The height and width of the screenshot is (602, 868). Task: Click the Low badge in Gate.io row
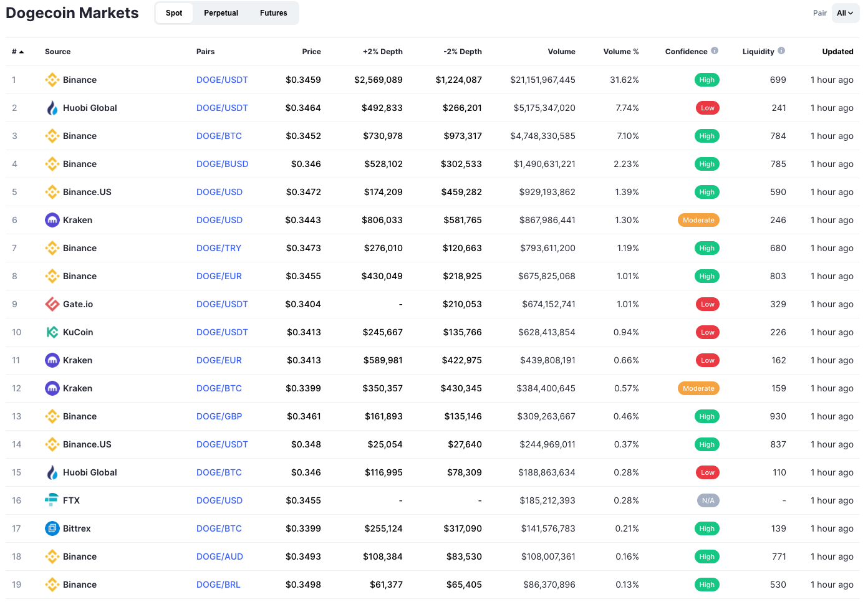(x=708, y=304)
